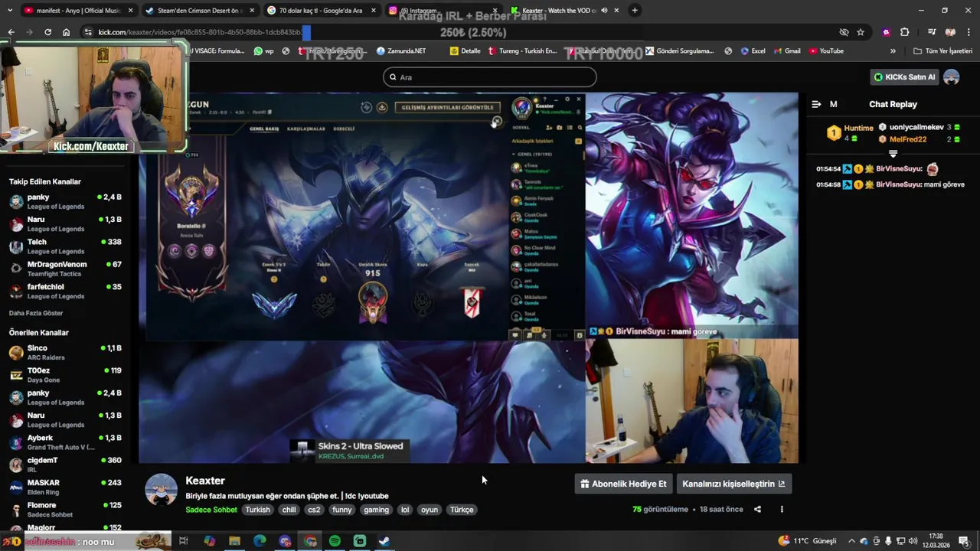Open Steam from the taskbar
This screenshot has height=551, width=980.
tap(384, 541)
